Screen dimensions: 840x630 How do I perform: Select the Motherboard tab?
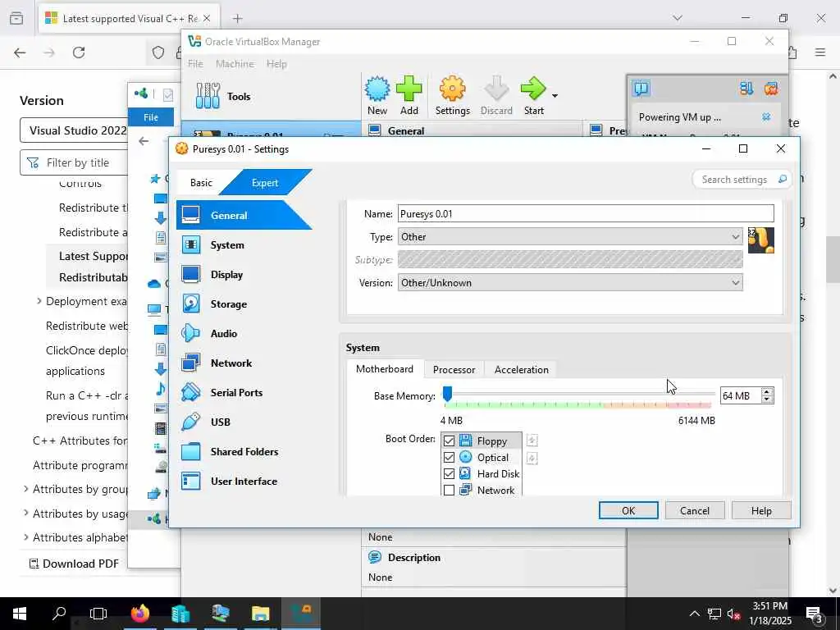click(385, 369)
